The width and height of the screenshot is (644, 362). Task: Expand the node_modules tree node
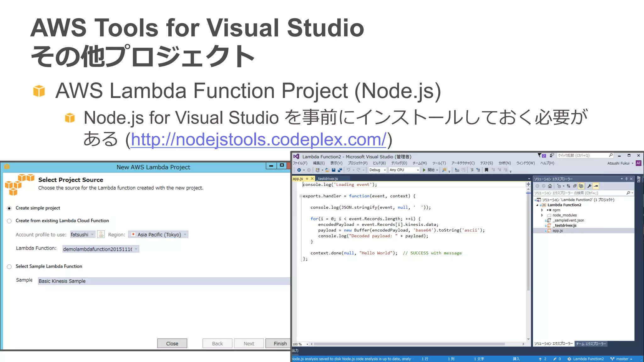542,215
